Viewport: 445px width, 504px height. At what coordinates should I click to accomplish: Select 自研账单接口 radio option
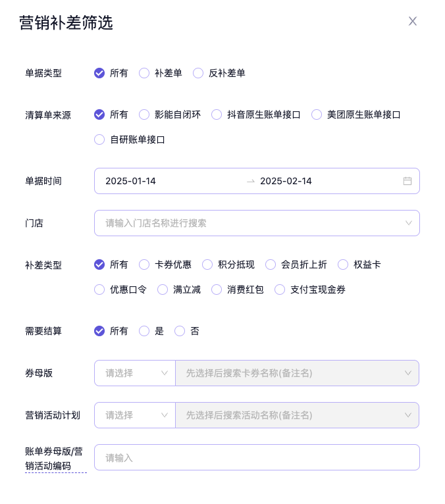pos(99,139)
